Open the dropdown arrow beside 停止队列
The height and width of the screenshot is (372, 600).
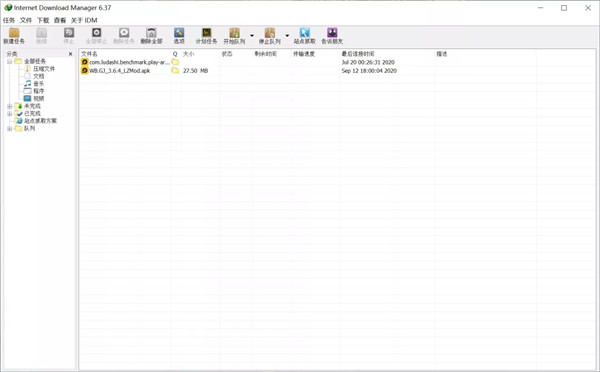(287, 36)
